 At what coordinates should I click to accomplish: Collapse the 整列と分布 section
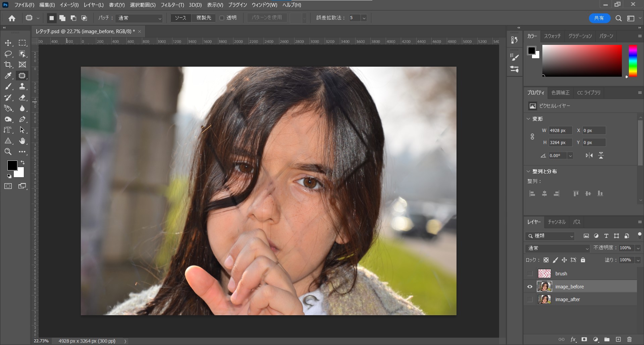[x=529, y=171]
